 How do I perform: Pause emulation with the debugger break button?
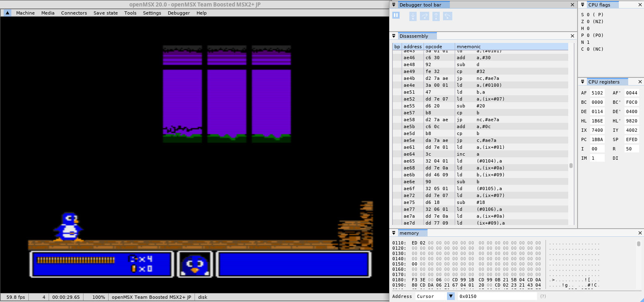(x=396, y=15)
